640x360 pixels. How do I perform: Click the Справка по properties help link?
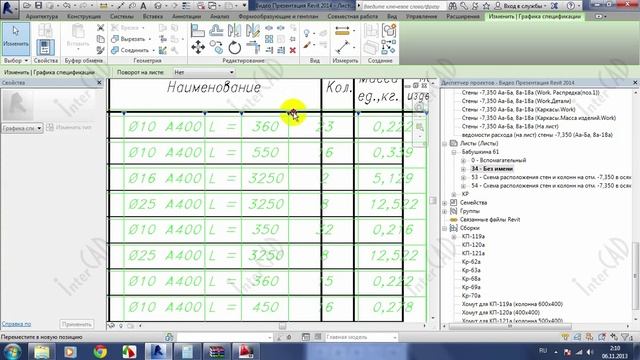point(16,324)
